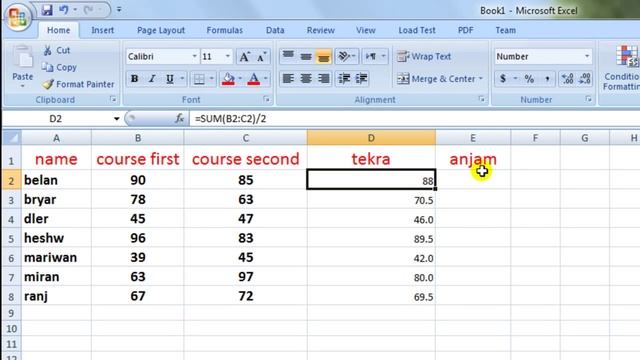640x360 pixels.
Task: Select row 5 header
Action: tap(11, 238)
